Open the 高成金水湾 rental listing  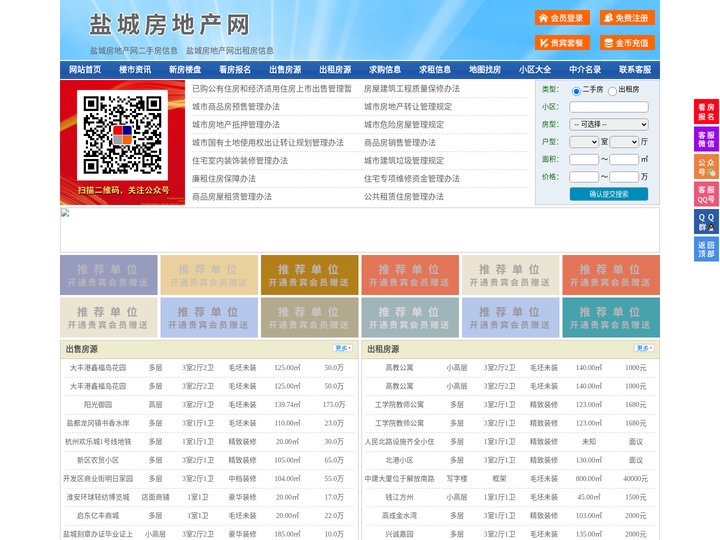(399, 516)
